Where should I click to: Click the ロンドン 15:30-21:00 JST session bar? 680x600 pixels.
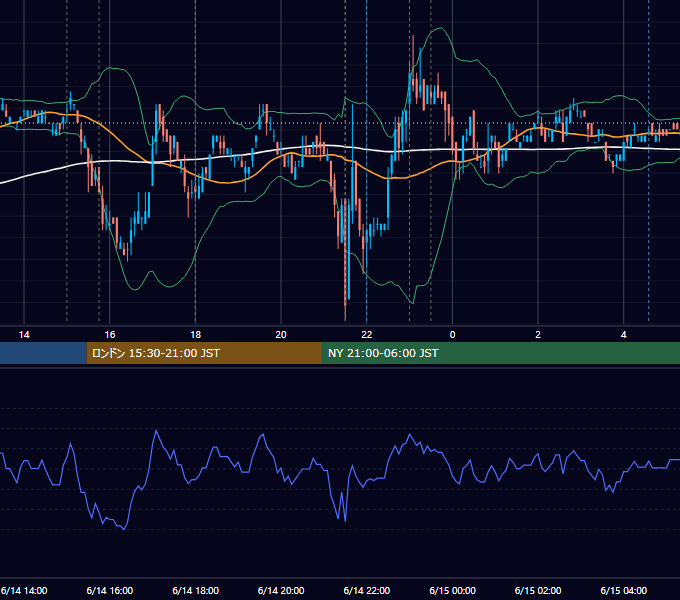coord(204,353)
